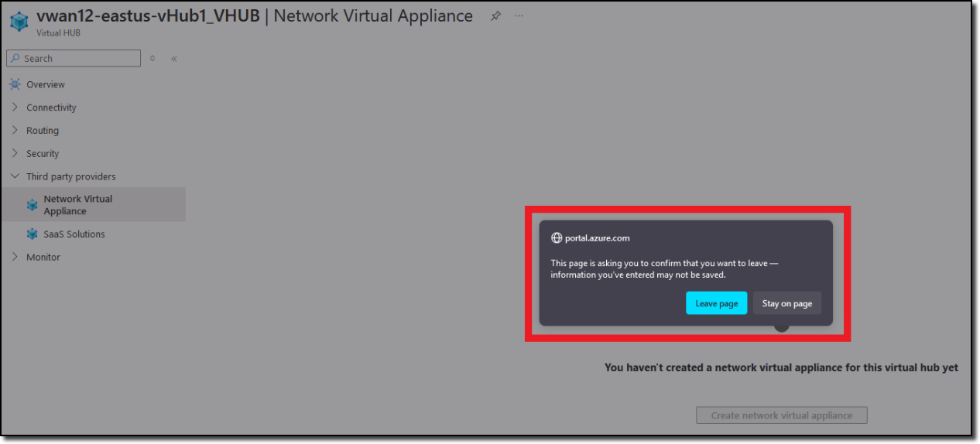980x444 pixels.
Task: Expand the Routing section
Action: 15,131
